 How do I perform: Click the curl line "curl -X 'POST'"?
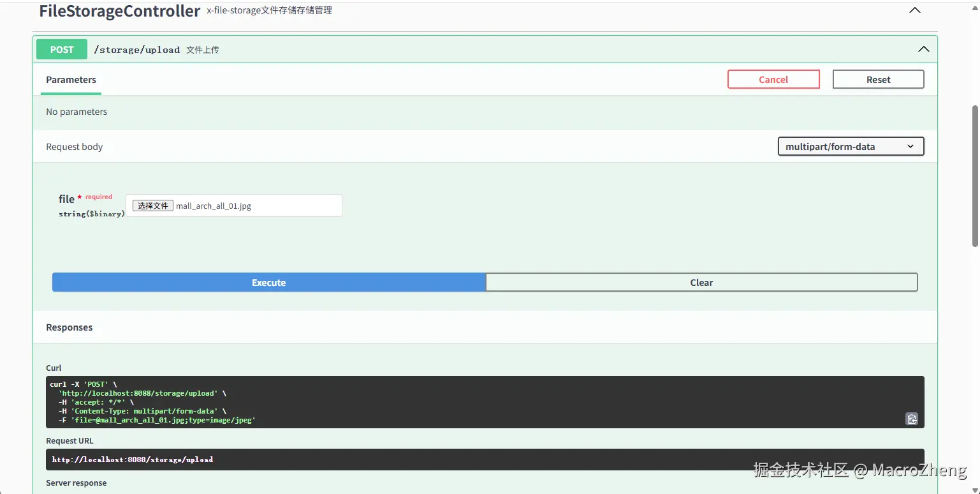click(x=84, y=384)
